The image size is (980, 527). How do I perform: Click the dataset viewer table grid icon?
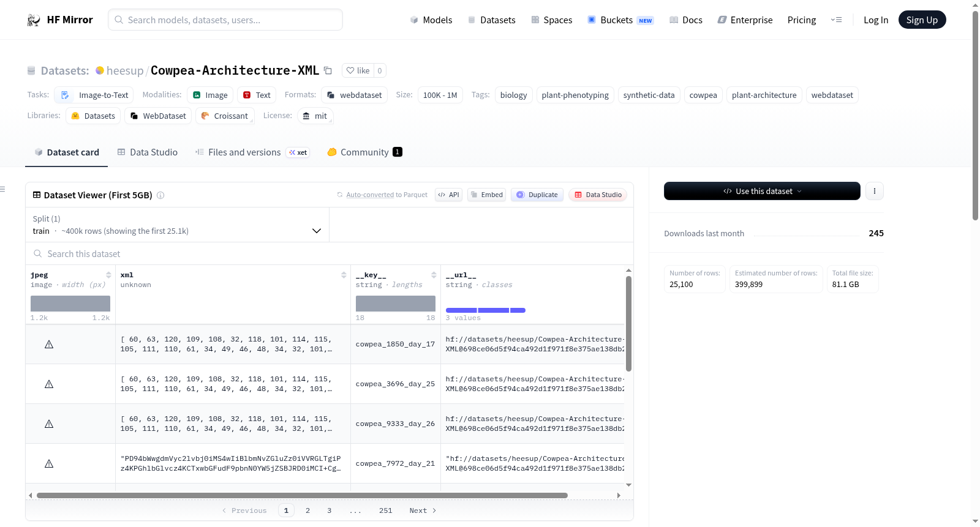tap(37, 195)
